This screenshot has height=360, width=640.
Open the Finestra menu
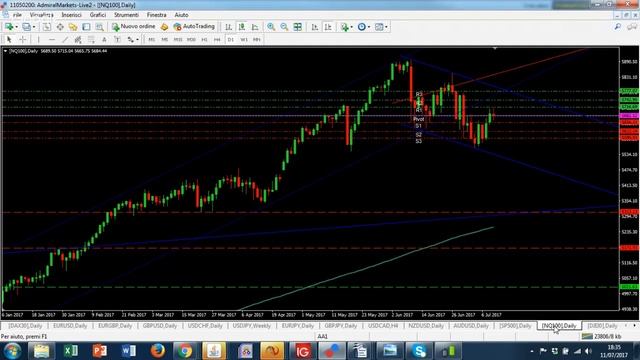(x=157, y=15)
